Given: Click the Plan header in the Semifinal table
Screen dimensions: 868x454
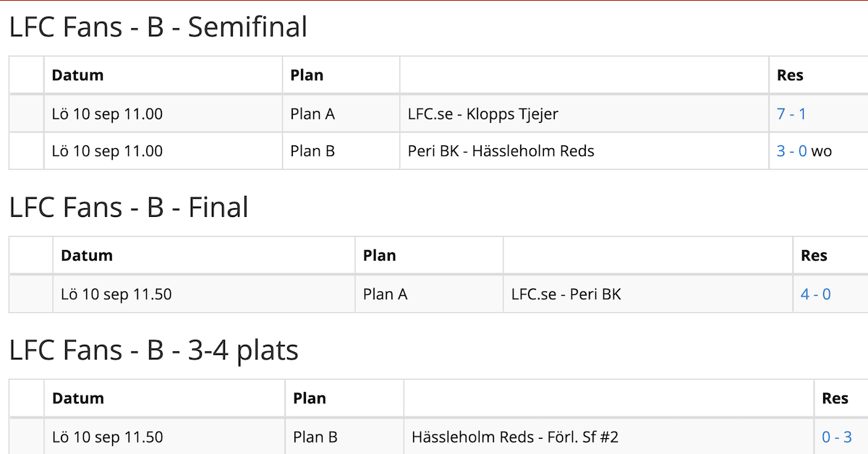Looking at the screenshot, I should (x=307, y=75).
